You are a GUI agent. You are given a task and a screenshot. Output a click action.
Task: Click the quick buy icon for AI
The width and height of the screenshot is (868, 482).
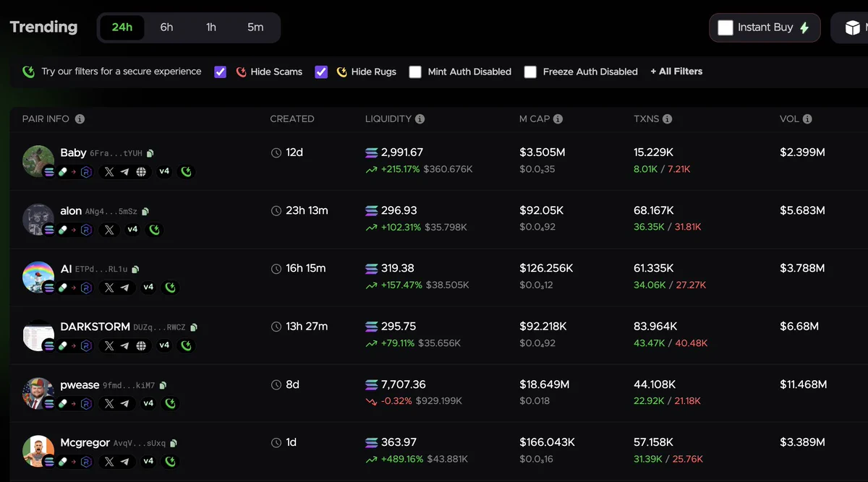tap(171, 288)
